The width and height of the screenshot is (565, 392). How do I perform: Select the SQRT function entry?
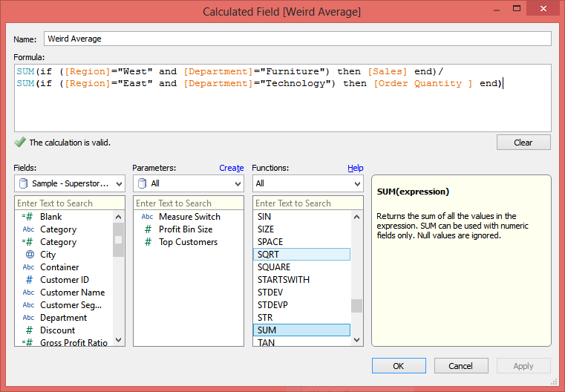point(301,255)
